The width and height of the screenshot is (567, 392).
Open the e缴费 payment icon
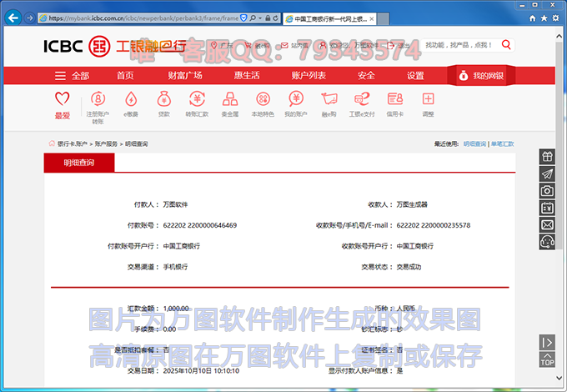point(131,103)
